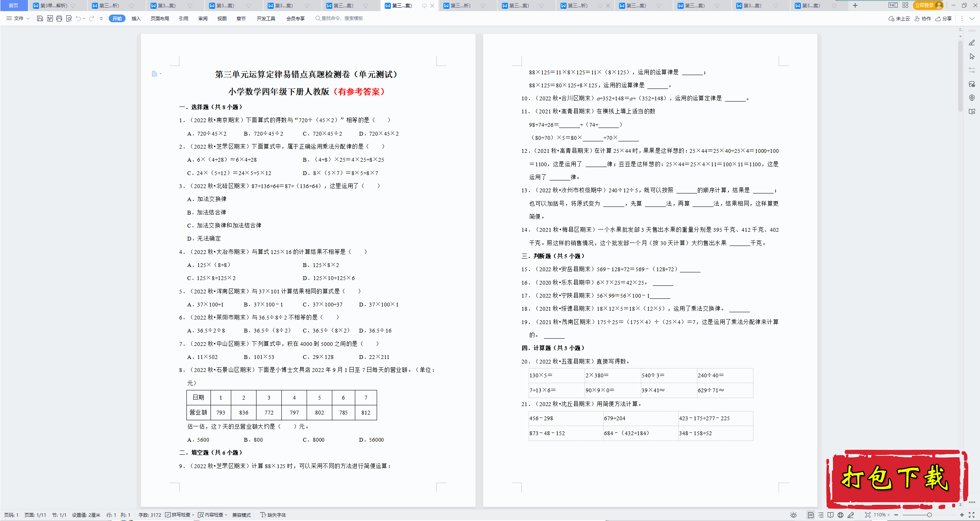Click the 立即登录 login button
Image resolution: width=980 pixels, height=521 pixels.
928,5
